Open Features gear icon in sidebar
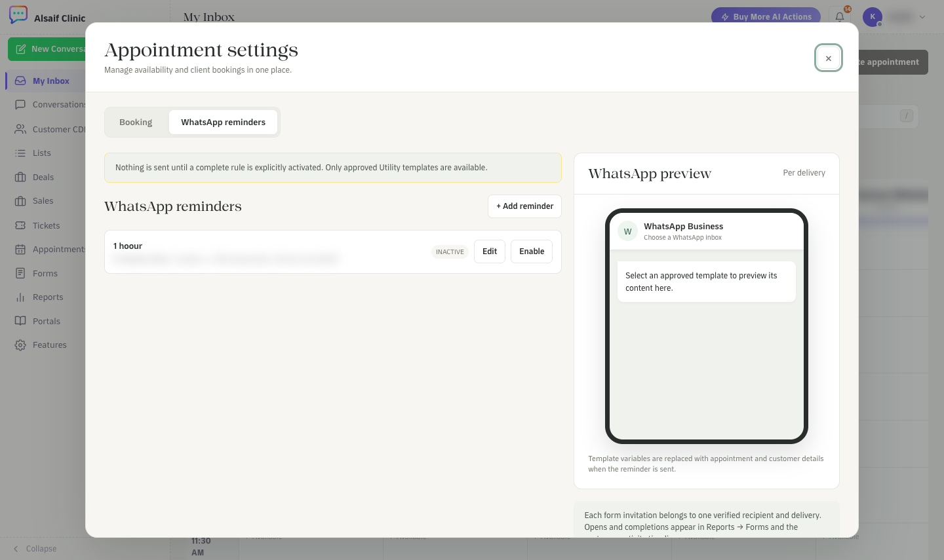 [x=20, y=345]
